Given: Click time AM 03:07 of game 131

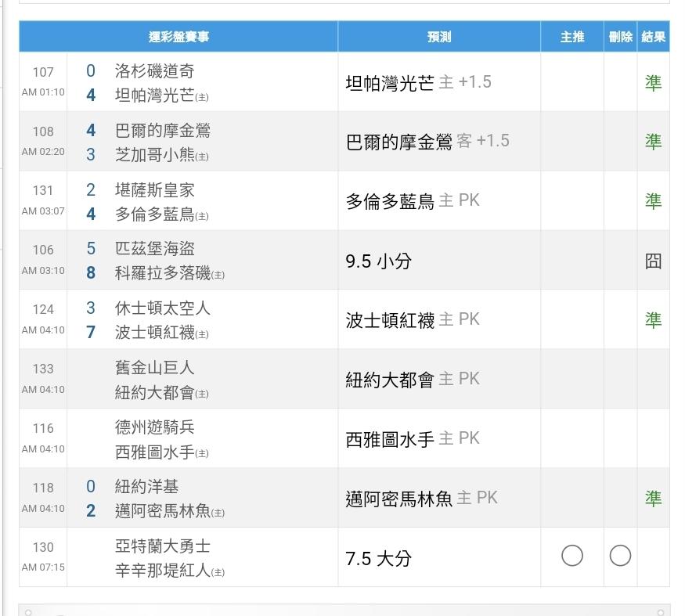Looking at the screenshot, I should click(x=43, y=211).
